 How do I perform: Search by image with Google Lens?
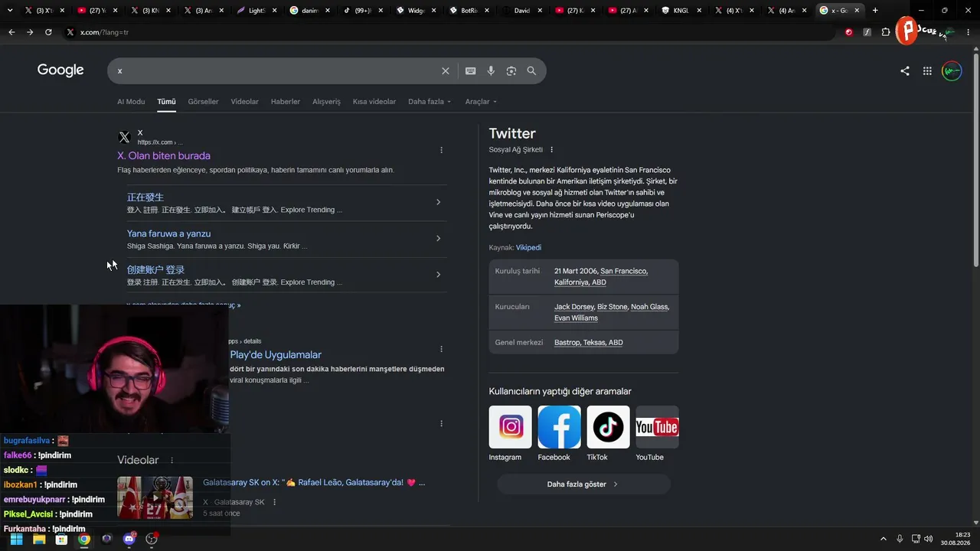[x=511, y=71]
